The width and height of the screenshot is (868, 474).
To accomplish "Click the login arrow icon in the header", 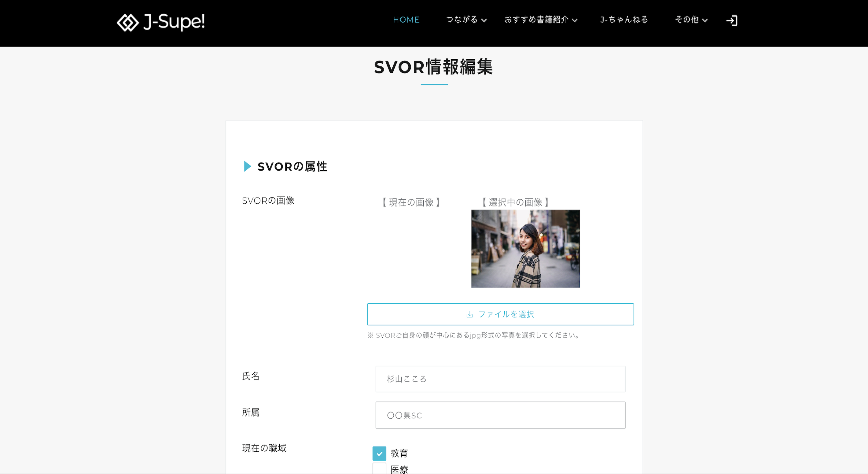I will [732, 20].
